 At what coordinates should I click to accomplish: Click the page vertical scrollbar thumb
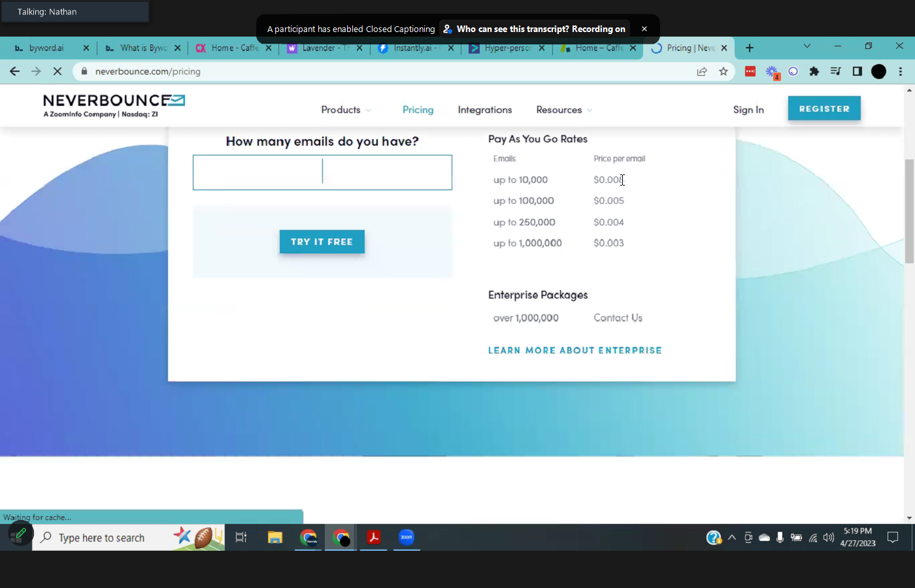[x=909, y=210]
